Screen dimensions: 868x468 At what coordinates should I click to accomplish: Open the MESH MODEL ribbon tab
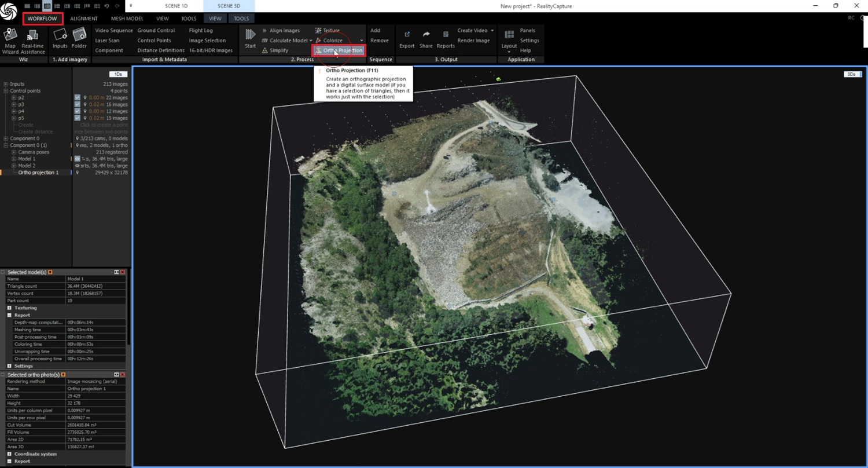tap(127, 19)
